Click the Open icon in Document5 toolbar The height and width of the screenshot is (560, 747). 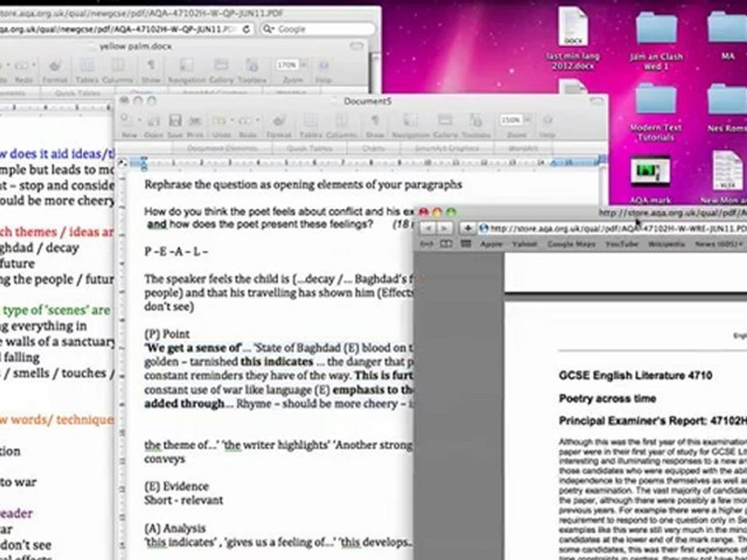click(154, 121)
